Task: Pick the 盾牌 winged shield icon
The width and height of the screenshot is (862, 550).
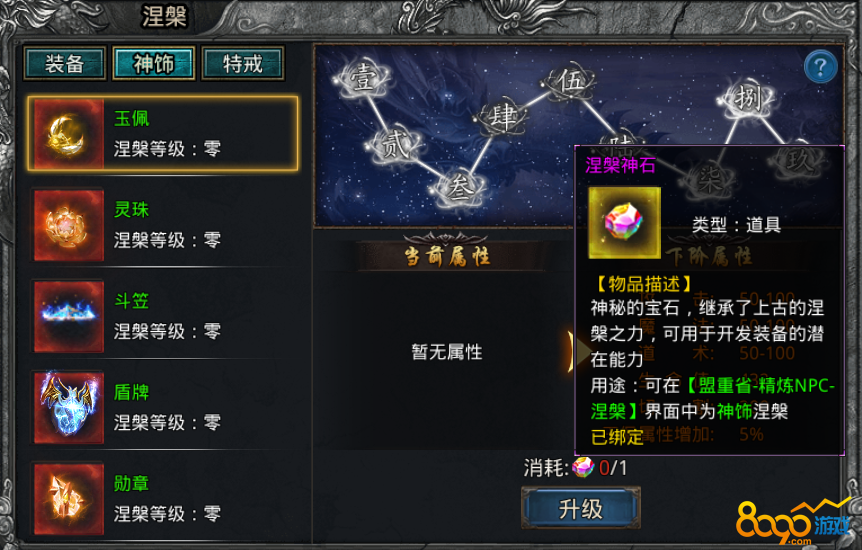Action: [69, 408]
